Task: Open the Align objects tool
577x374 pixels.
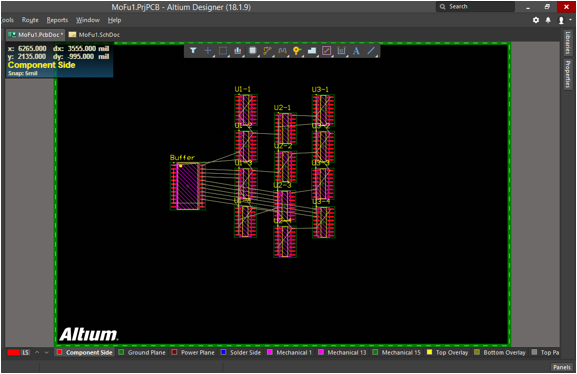Action: [x=238, y=50]
